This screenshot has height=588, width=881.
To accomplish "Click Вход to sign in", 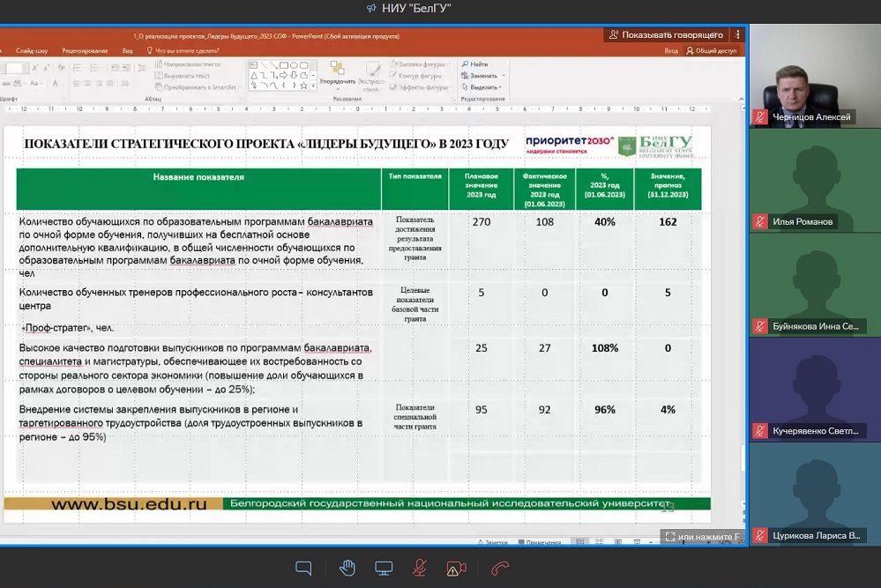I will pyautogui.click(x=671, y=50).
